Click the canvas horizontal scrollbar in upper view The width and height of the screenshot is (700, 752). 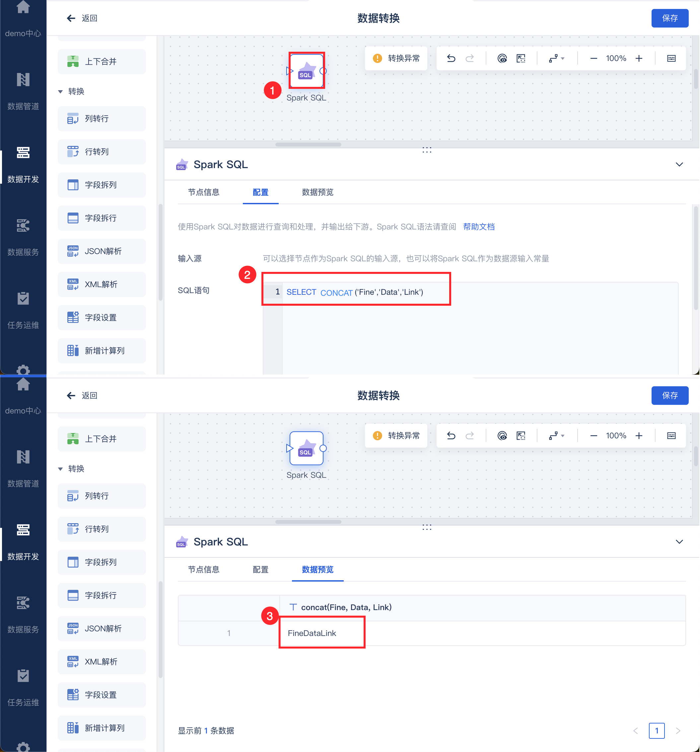(x=309, y=145)
